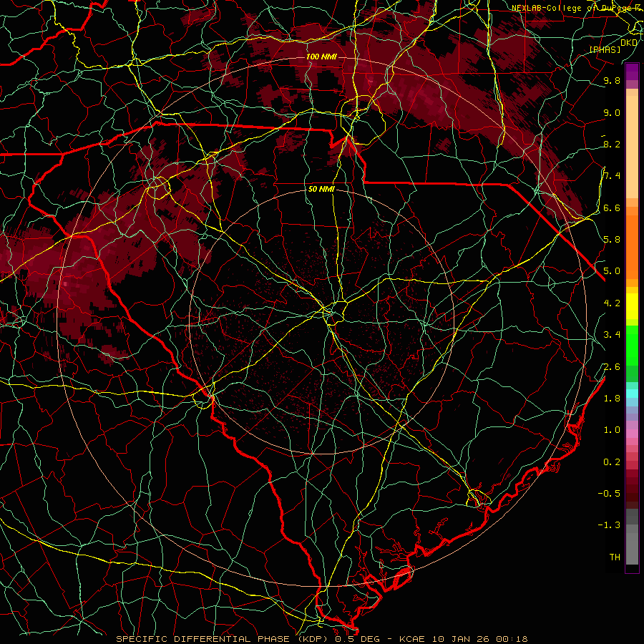The image size is (644, 644).
Task: Click the 4.2 value on the legend
Action: [612, 303]
